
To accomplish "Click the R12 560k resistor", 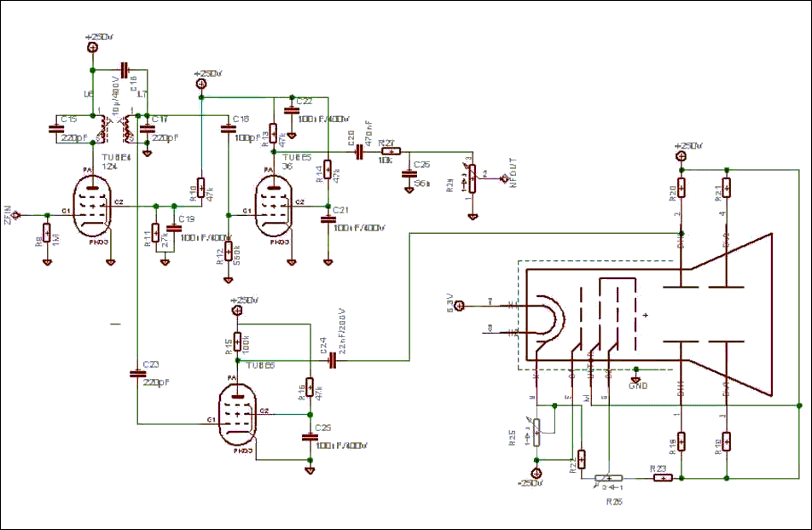I will [x=229, y=252].
